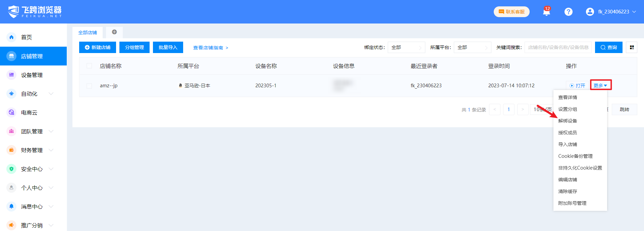Click the notification bell icon

point(546,12)
